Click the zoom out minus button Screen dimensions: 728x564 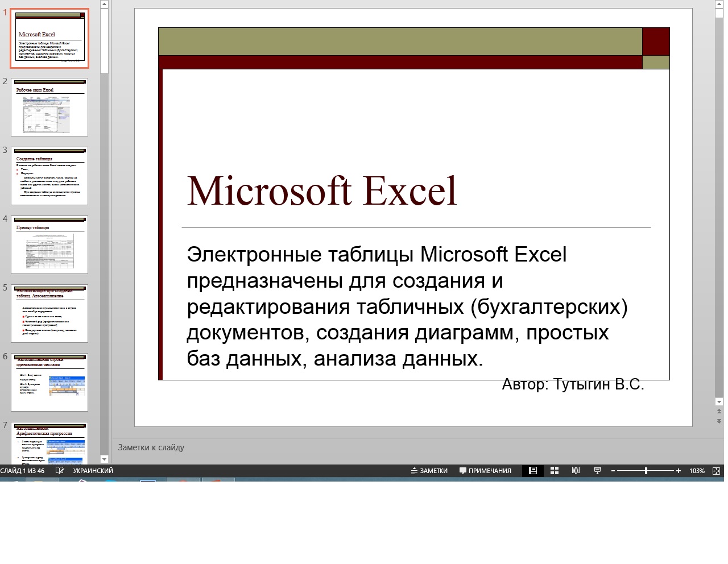coord(613,471)
